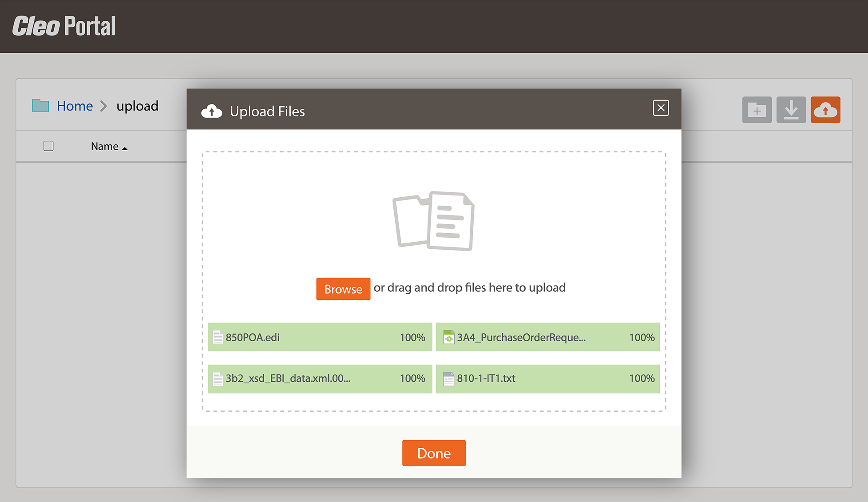Toggle the select-all checkbox in the header
The image size is (868, 502).
pos(48,146)
